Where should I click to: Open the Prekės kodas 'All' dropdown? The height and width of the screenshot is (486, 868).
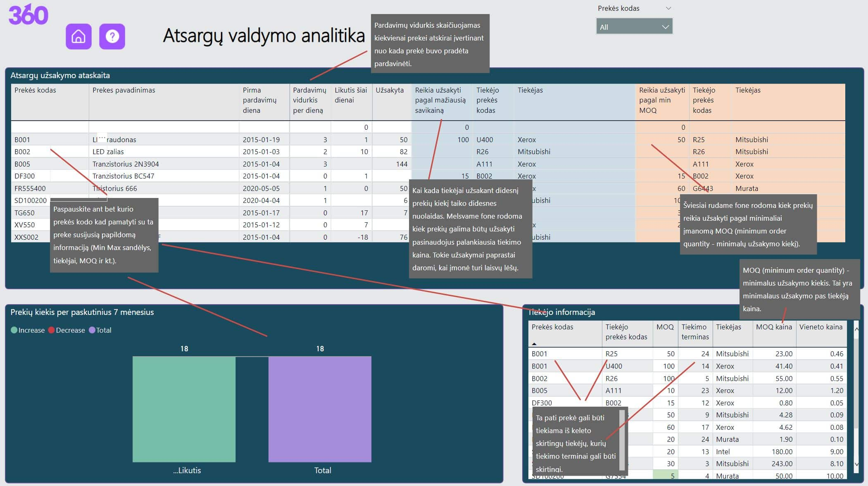[634, 27]
